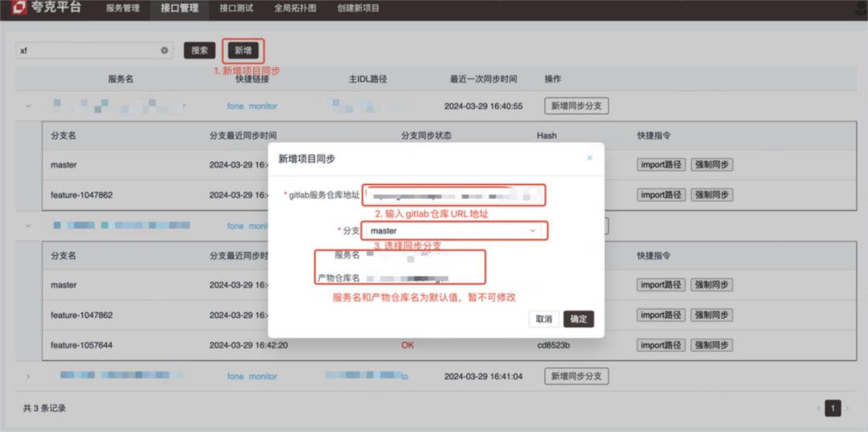The image size is (868, 432).
Task: Open the monitor link in the 16:40:55 row
Action: pos(263,105)
